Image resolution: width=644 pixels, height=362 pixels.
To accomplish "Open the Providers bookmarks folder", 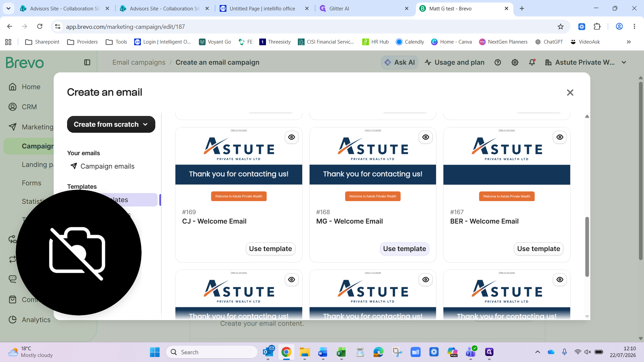I will (83, 42).
